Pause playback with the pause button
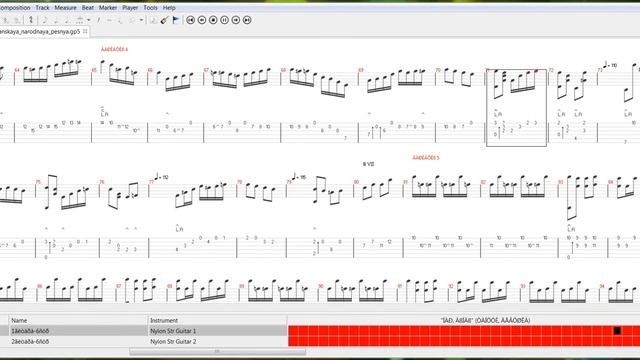Screen dimensions: 640x360 coord(224,20)
